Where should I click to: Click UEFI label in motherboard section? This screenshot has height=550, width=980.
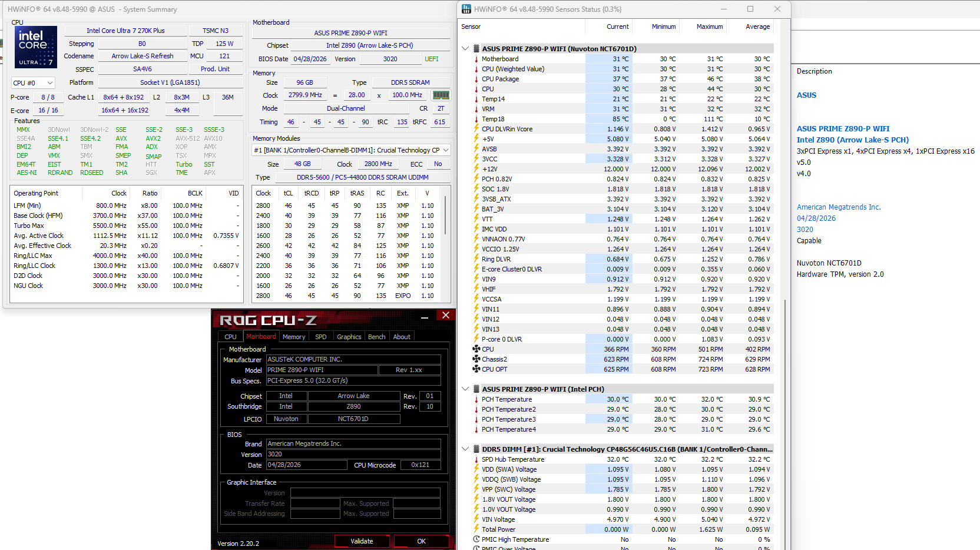432,59
